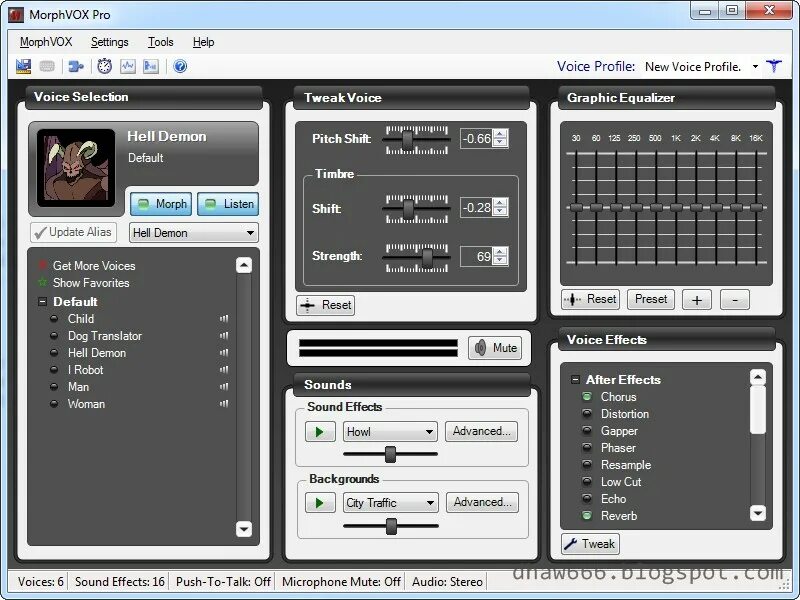Viewport: 800px width, 600px height.
Task: Enable the Phaser effect
Action: tap(587, 447)
